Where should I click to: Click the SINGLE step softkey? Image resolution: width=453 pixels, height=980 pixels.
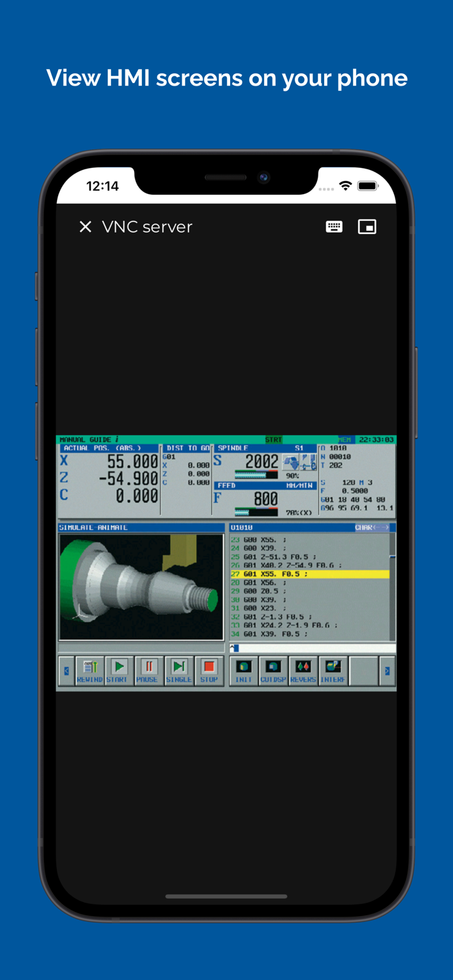(178, 671)
